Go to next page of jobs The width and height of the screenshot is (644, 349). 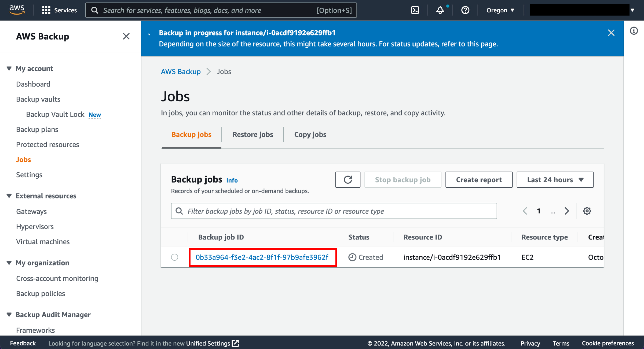point(567,211)
